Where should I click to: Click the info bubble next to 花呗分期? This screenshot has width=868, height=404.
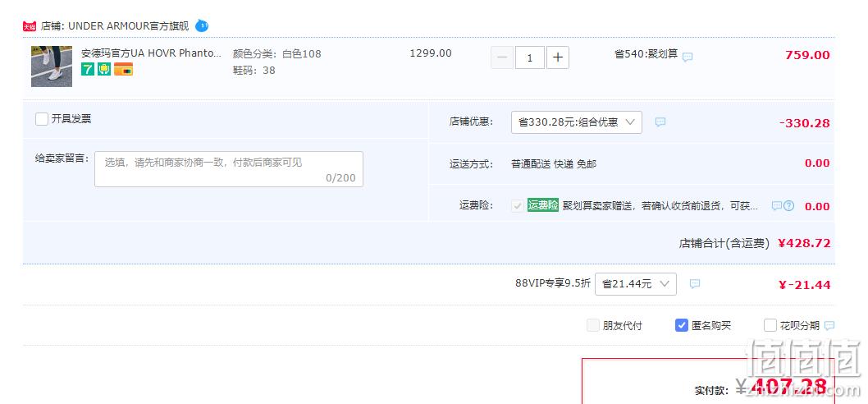pyautogui.click(x=829, y=325)
